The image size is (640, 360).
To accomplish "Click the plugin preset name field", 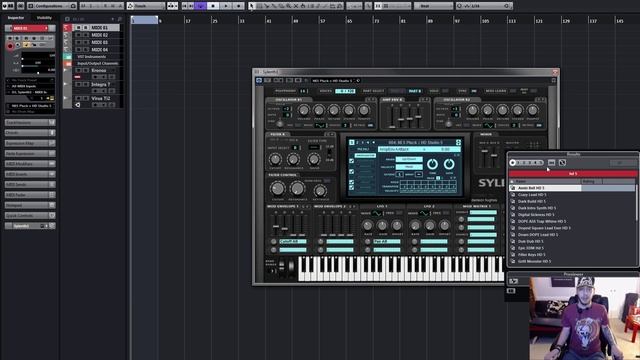I will [333, 80].
